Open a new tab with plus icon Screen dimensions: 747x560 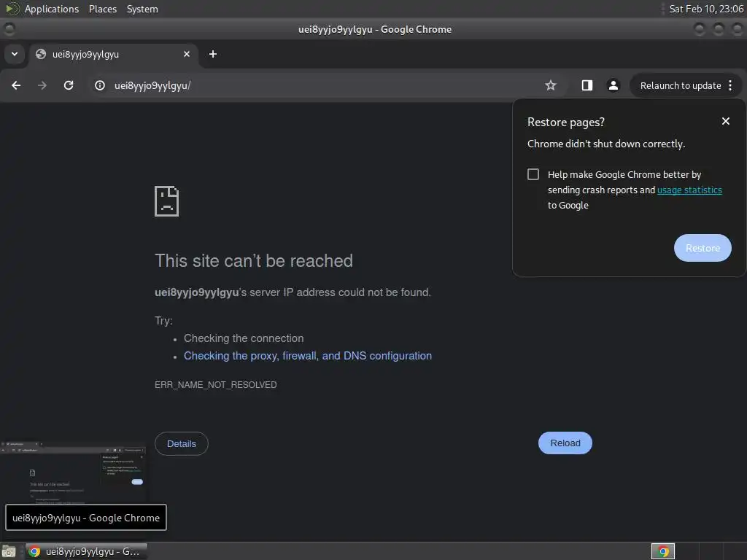pyautogui.click(x=213, y=54)
